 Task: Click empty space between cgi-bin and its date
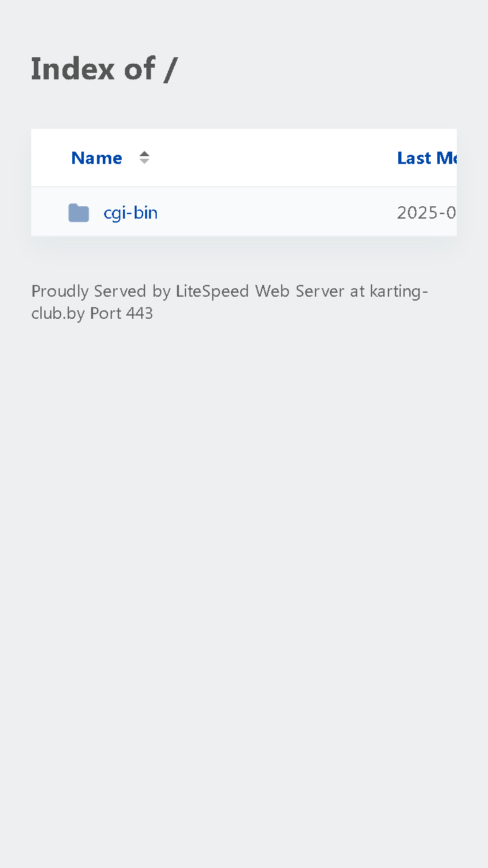pos(277,213)
